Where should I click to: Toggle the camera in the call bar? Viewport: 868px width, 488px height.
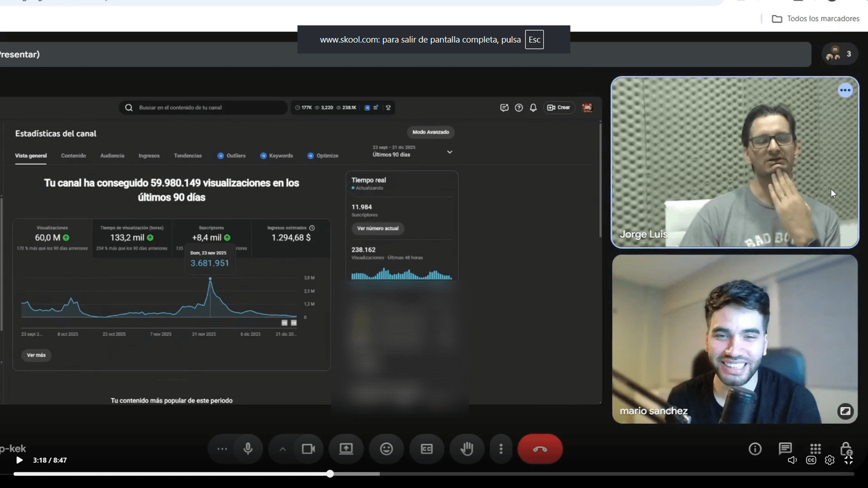(308, 449)
